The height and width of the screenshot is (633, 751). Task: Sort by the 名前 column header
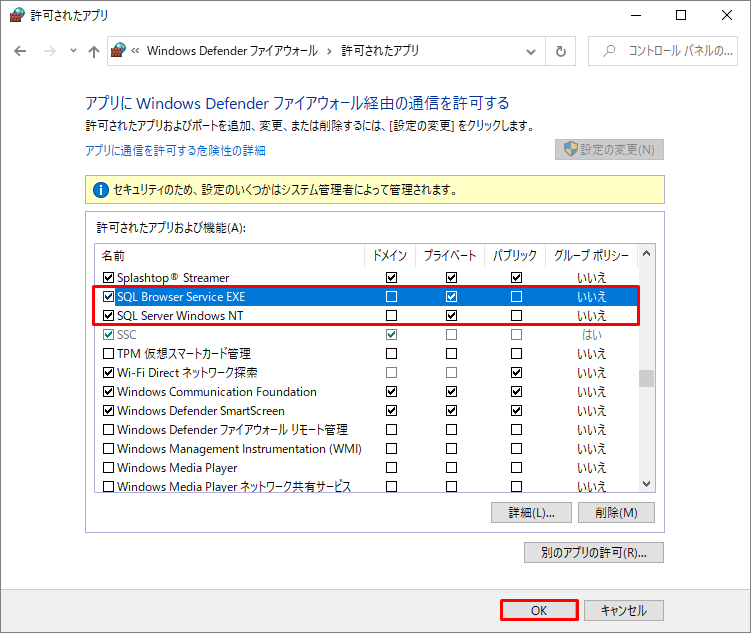230,256
